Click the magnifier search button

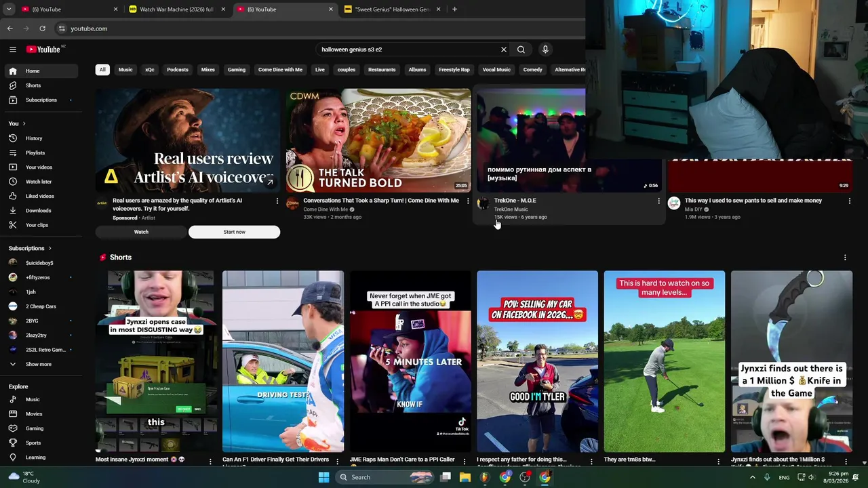point(521,49)
